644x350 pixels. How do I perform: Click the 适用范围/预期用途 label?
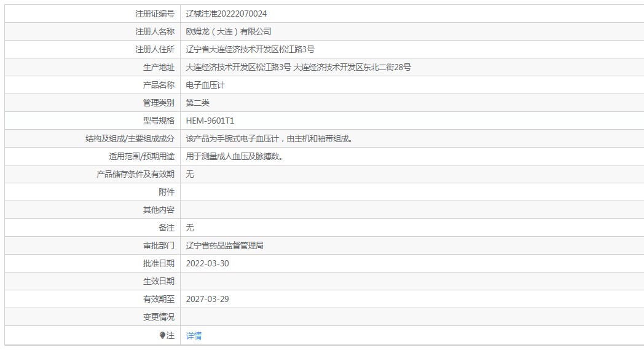click(142, 156)
